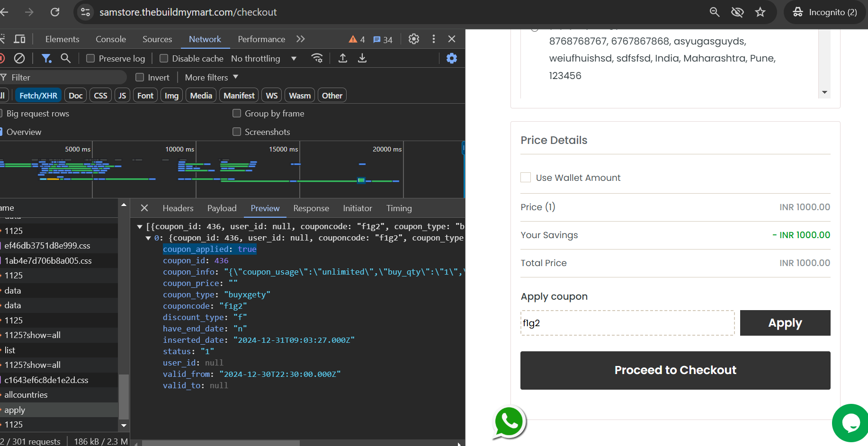The width and height of the screenshot is (868, 446).
Task: Switch to the Elements tab
Action: point(62,39)
